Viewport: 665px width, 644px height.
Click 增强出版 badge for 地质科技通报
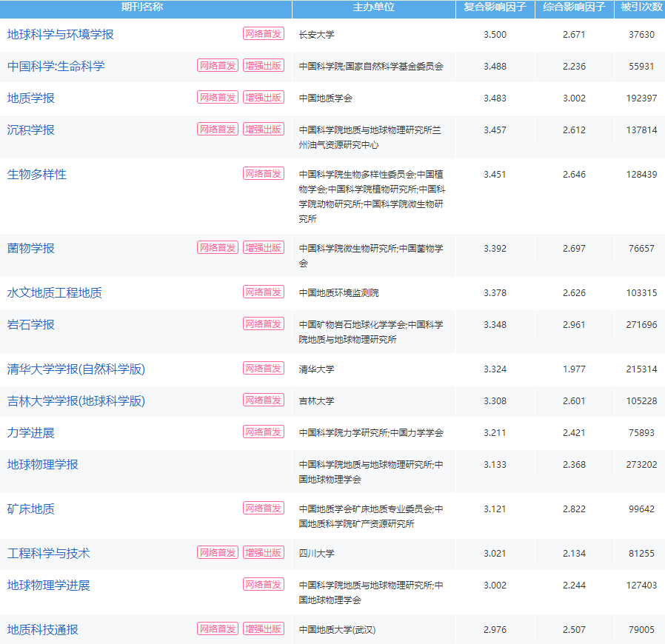click(x=264, y=628)
